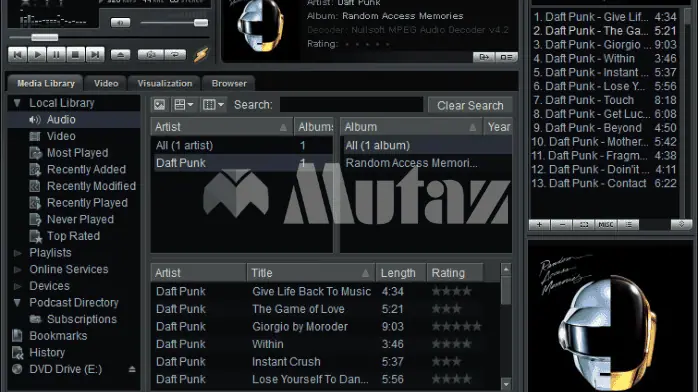Click the Play button
This screenshot has height=392, width=698.
[37, 55]
